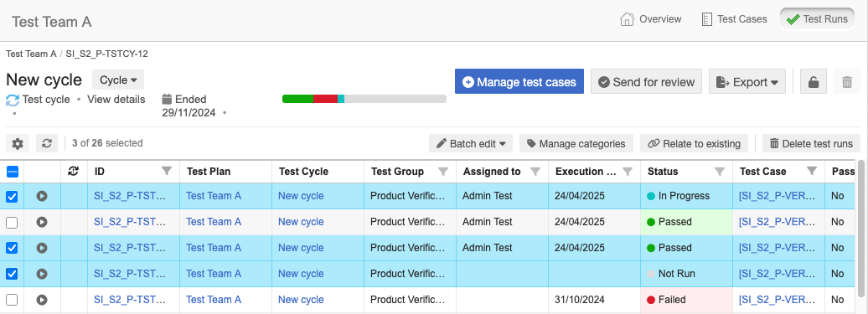Click the Failed status cell
The width and height of the screenshot is (868, 314).
tap(686, 300)
